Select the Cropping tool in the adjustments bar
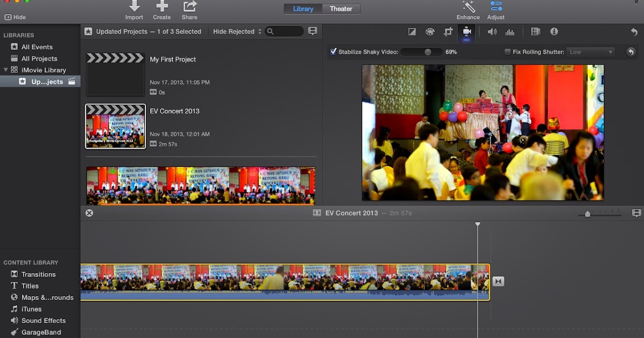Screen dimensions: 644x338 coord(449,31)
